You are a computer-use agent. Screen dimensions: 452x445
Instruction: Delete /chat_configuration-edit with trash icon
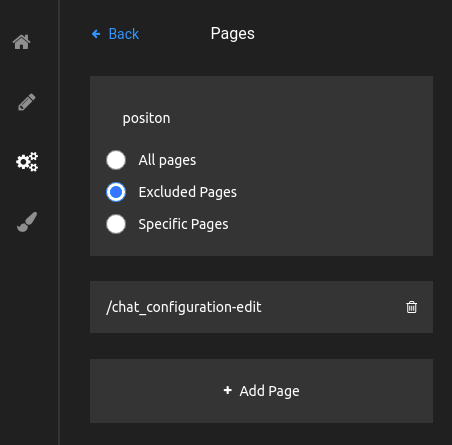pyautogui.click(x=411, y=307)
